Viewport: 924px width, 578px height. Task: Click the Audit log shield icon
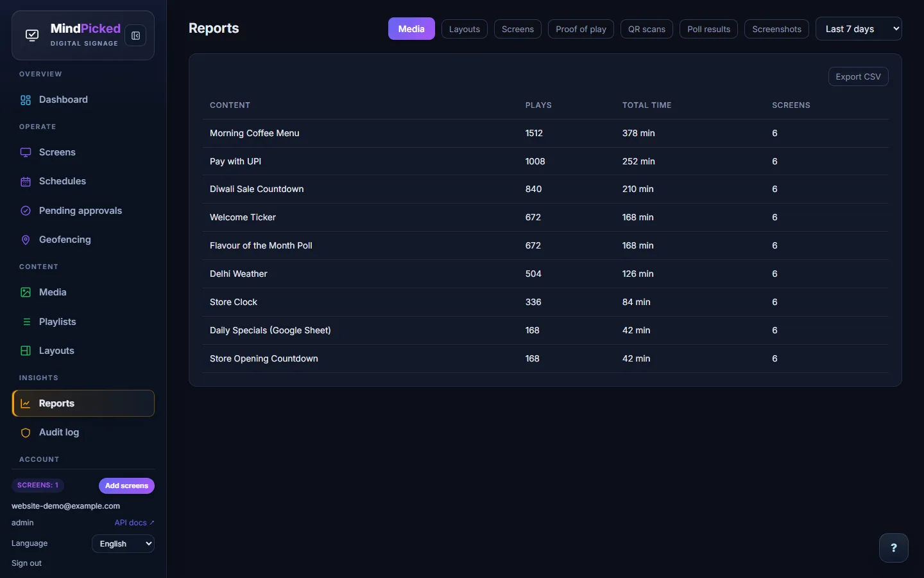pos(26,433)
